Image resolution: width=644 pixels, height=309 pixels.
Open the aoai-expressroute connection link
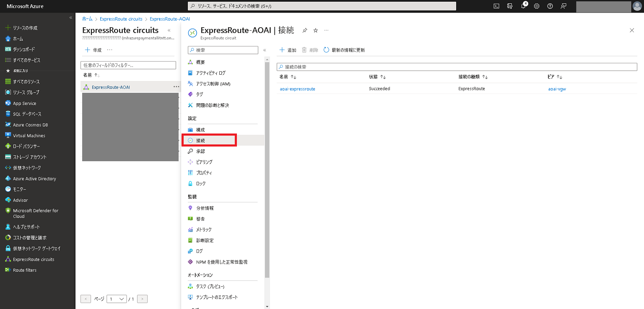297,89
